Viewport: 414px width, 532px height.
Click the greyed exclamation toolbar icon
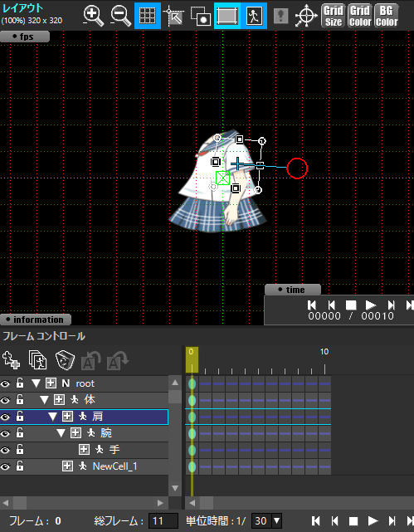click(280, 16)
